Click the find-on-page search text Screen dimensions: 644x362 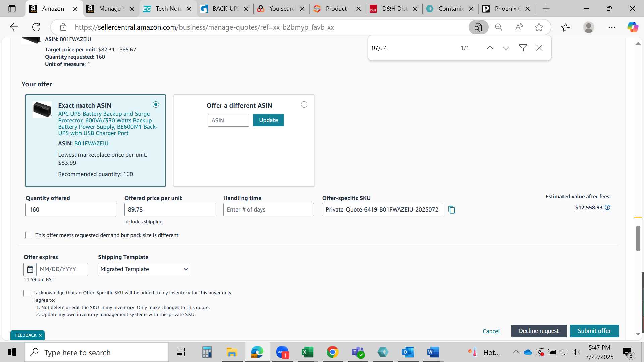(x=379, y=48)
